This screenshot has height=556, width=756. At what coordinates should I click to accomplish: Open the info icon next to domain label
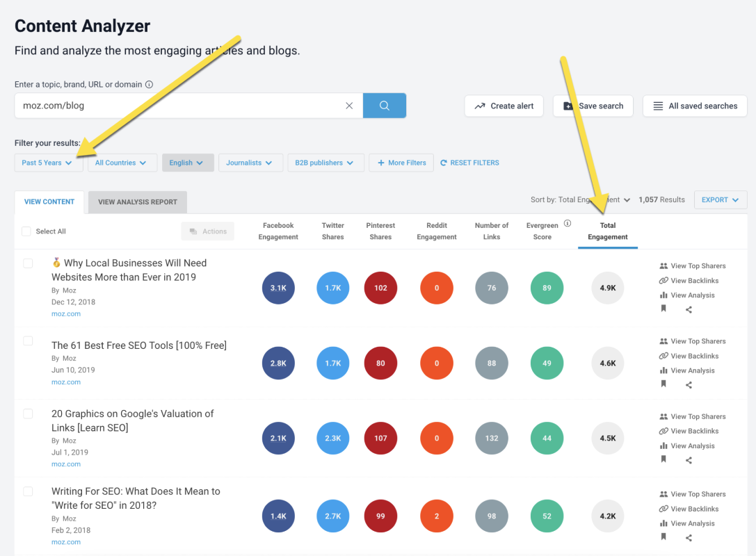(150, 84)
